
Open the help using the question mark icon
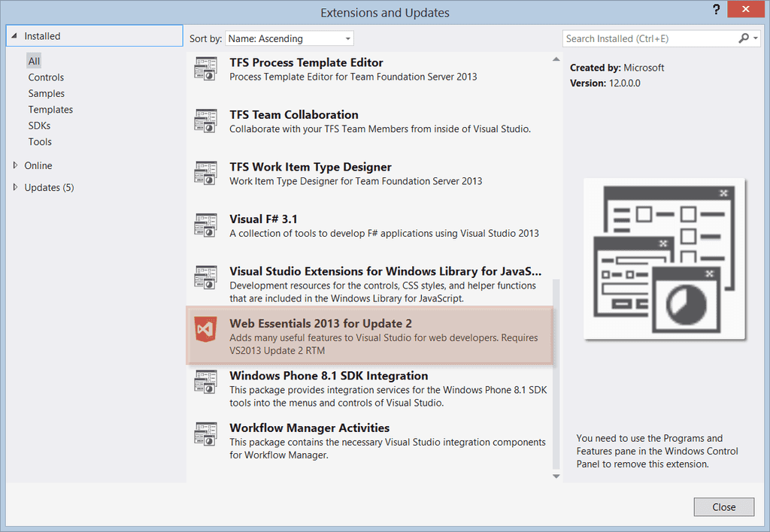[x=714, y=10]
